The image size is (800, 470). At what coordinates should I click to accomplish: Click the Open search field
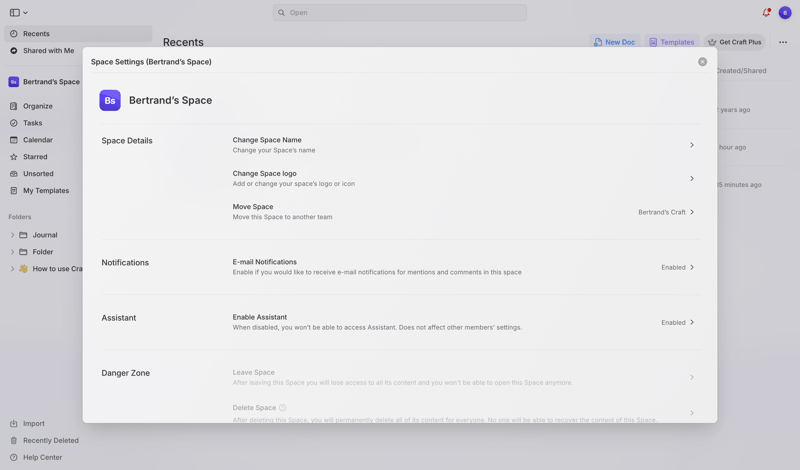click(x=400, y=13)
